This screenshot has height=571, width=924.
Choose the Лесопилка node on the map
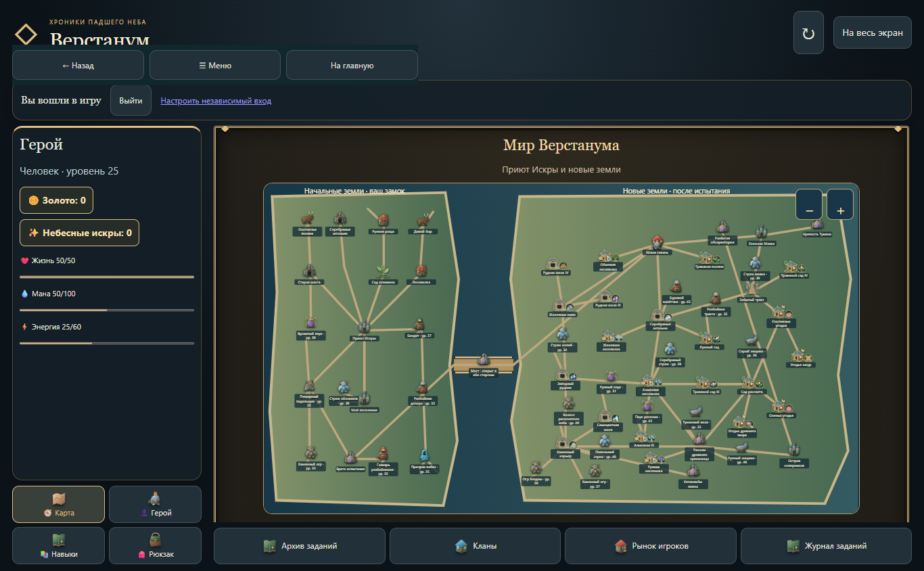point(421,270)
